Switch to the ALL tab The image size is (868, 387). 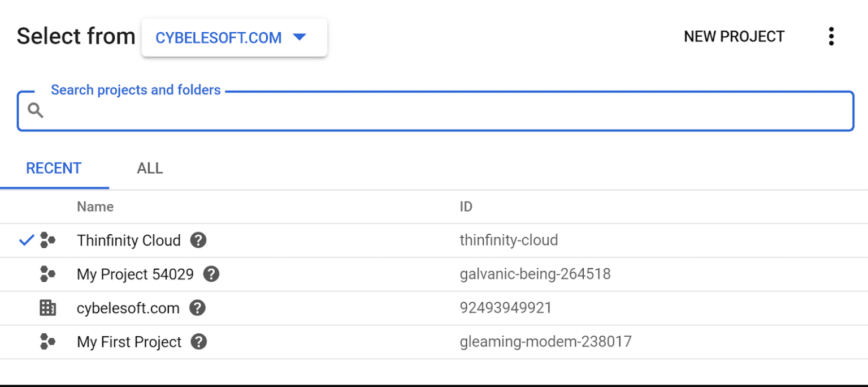[149, 168]
